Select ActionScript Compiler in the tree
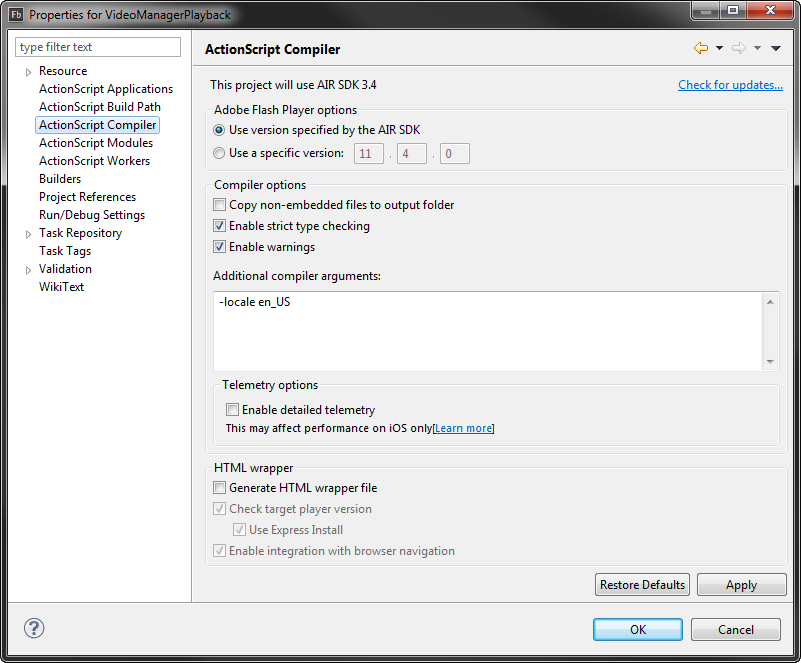Screen dimensions: 801x663 coord(98,125)
